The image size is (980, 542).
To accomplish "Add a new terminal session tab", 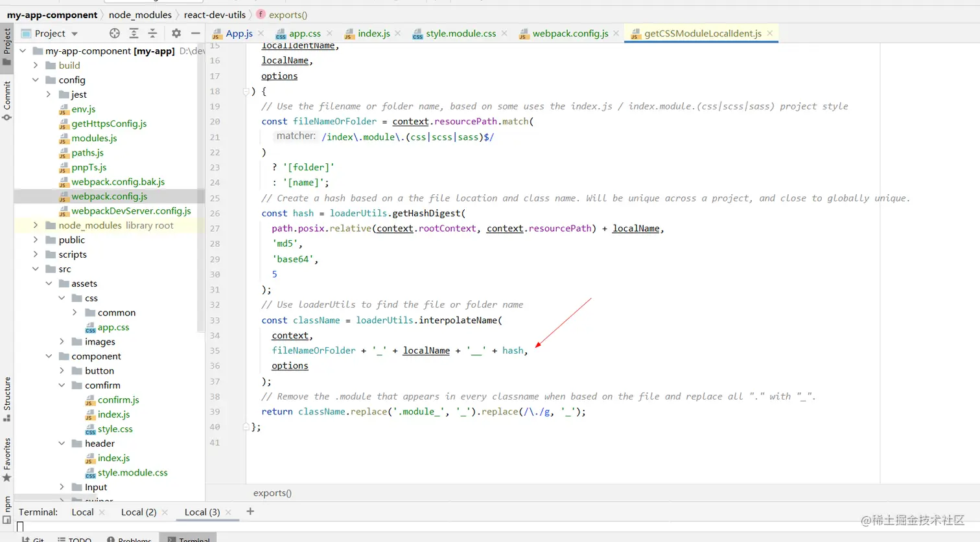I will pos(250,512).
